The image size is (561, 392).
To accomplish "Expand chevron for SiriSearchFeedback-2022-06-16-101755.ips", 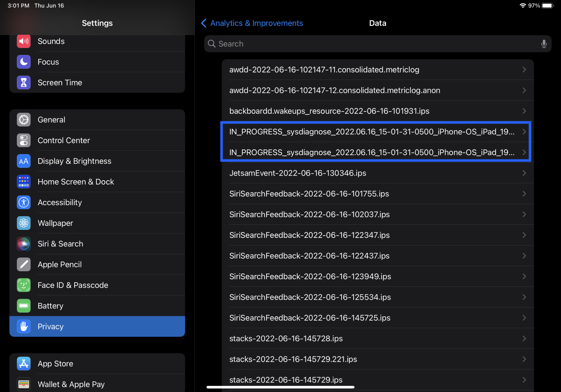I will point(524,194).
